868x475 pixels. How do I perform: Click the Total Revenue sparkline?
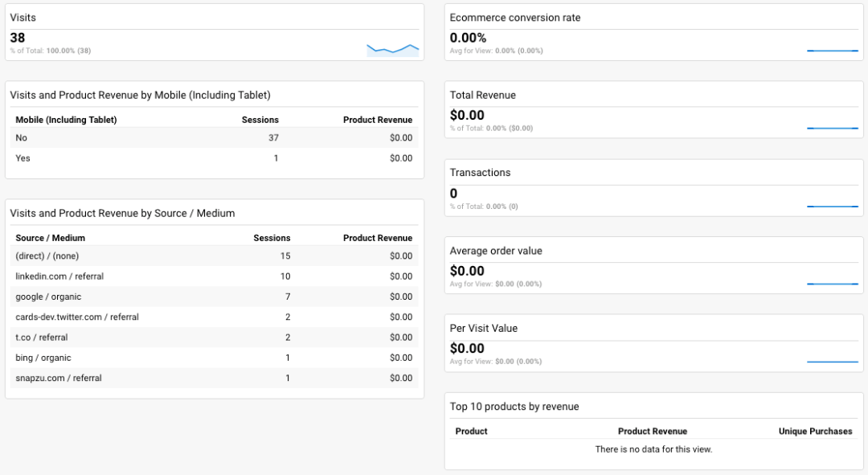tap(833, 128)
